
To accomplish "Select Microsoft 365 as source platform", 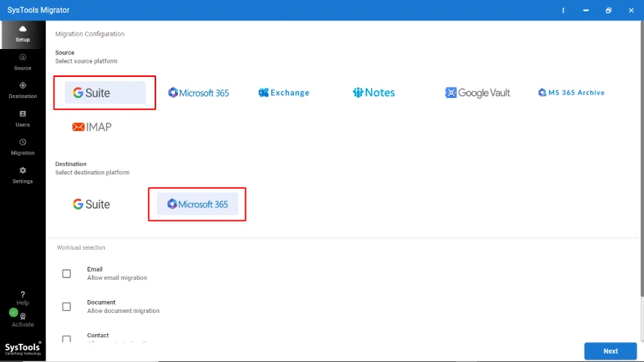I will coord(198,93).
